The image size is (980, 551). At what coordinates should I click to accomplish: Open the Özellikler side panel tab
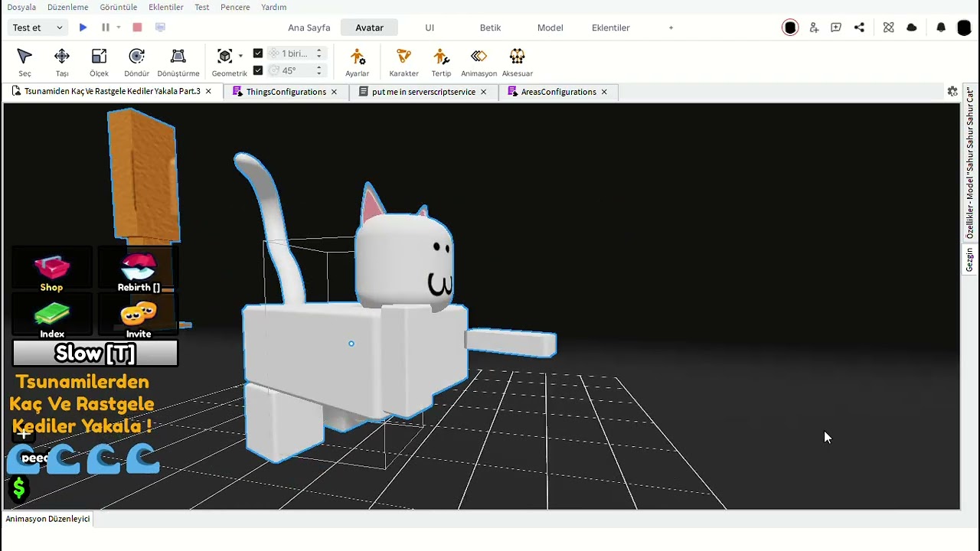point(969,162)
